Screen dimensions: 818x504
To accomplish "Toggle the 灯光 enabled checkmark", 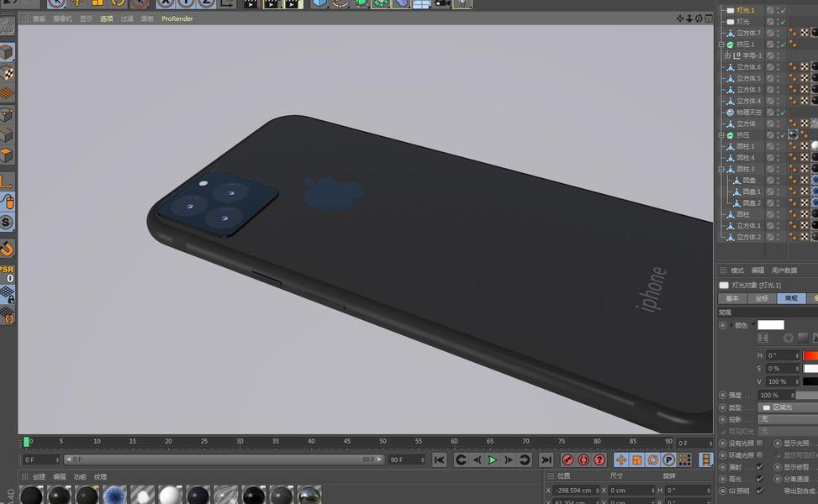I will (x=784, y=22).
